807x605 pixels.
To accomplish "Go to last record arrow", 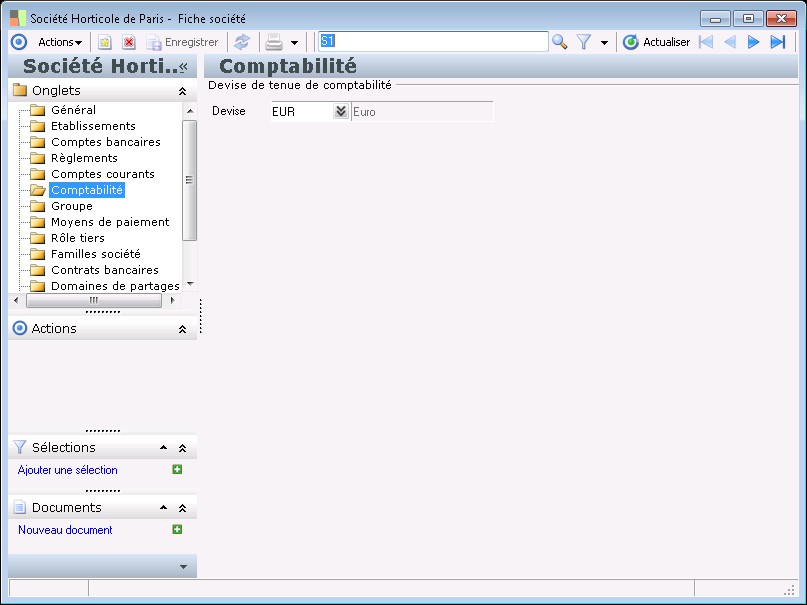I will 778,42.
